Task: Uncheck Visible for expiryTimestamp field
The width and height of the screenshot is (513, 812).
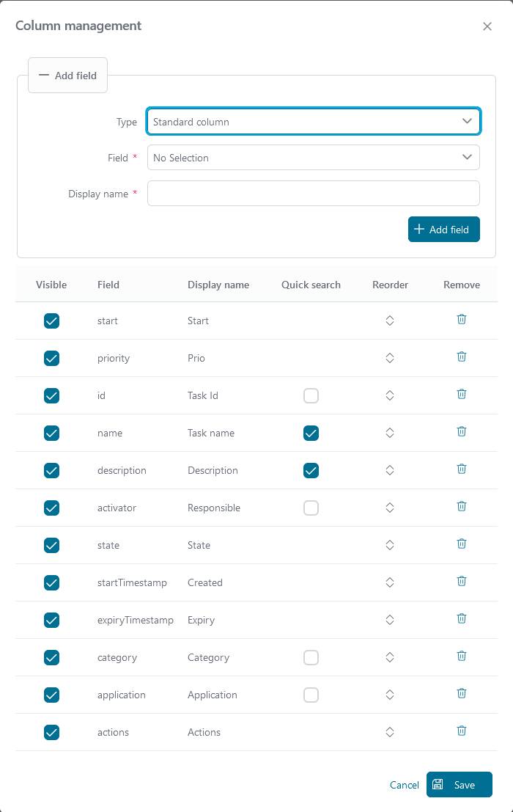Action: tap(52, 620)
